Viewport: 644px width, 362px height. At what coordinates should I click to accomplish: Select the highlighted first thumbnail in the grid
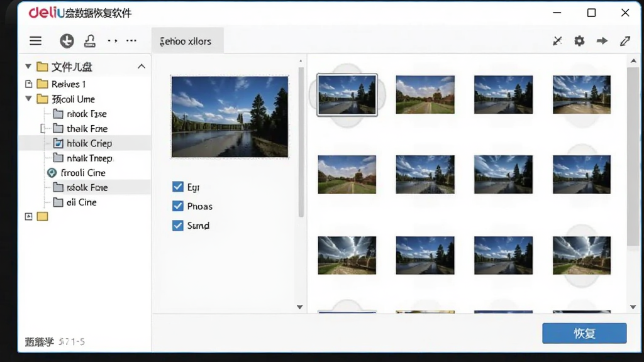coord(347,95)
